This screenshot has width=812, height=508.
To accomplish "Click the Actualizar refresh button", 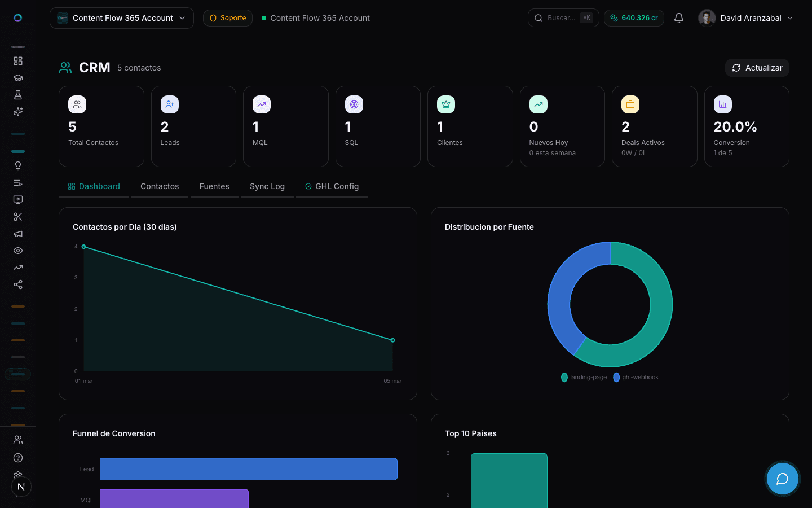I will tap(757, 68).
